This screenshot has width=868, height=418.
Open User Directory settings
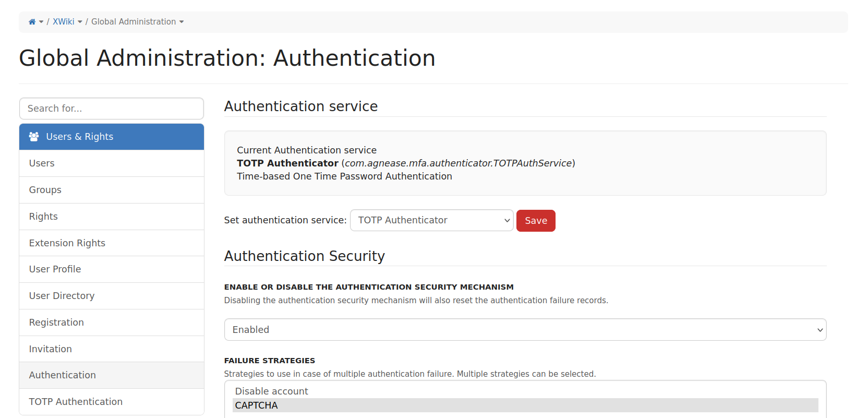pos(112,296)
